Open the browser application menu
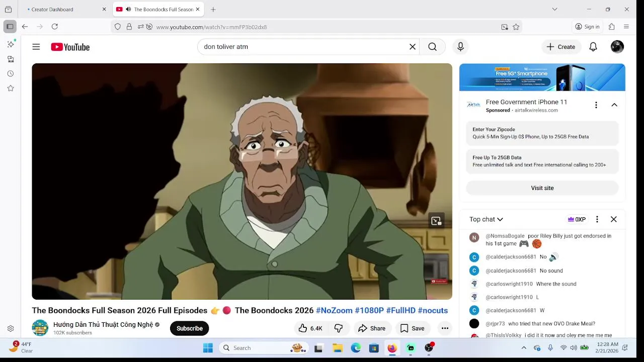The height and width of the screenshot is (362, 644). [x=626, y=27]
